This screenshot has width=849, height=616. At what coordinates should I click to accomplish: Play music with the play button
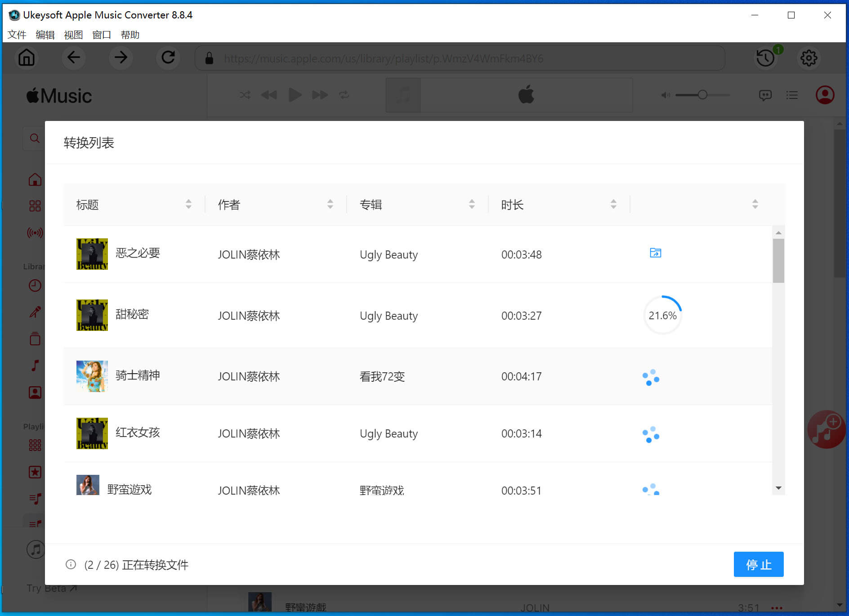[295, 95]
